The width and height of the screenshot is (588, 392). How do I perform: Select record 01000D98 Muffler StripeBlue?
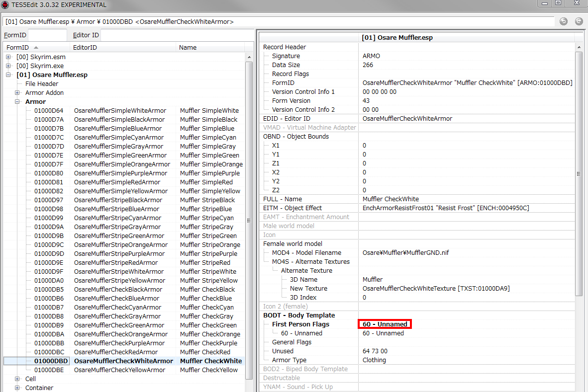(124, 209)
